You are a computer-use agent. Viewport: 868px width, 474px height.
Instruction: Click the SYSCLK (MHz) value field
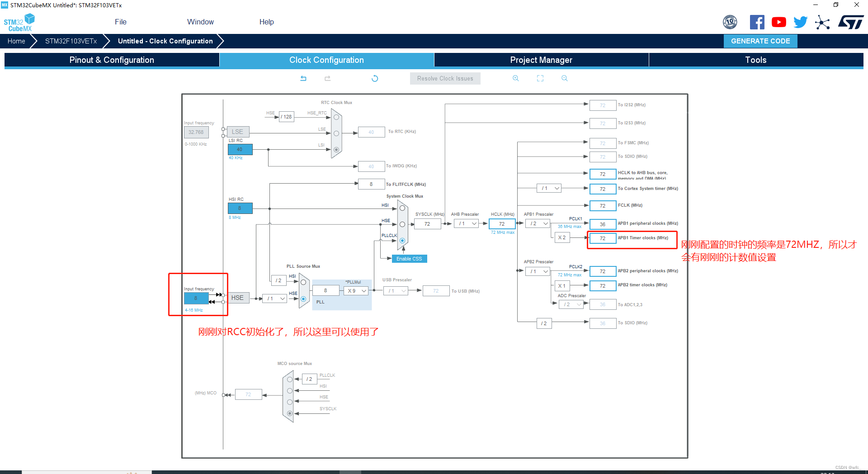(427, 224)
